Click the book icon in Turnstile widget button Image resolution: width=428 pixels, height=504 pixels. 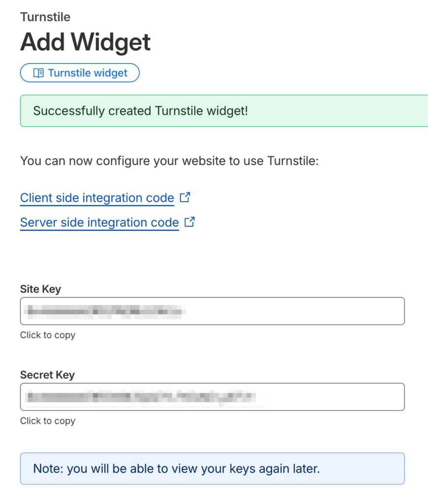(x=38, y=73)
